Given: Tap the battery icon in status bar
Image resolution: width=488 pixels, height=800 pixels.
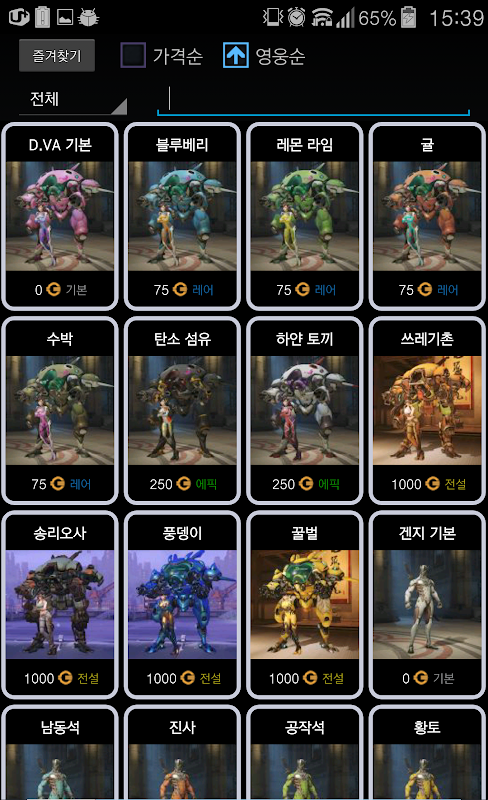Looking at the screenshot, I should pos(408,17).
